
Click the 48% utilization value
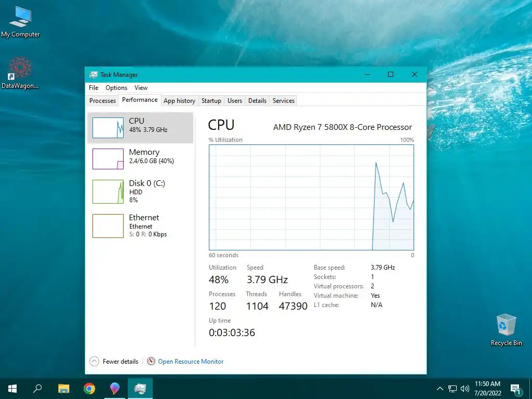(219, 280)
